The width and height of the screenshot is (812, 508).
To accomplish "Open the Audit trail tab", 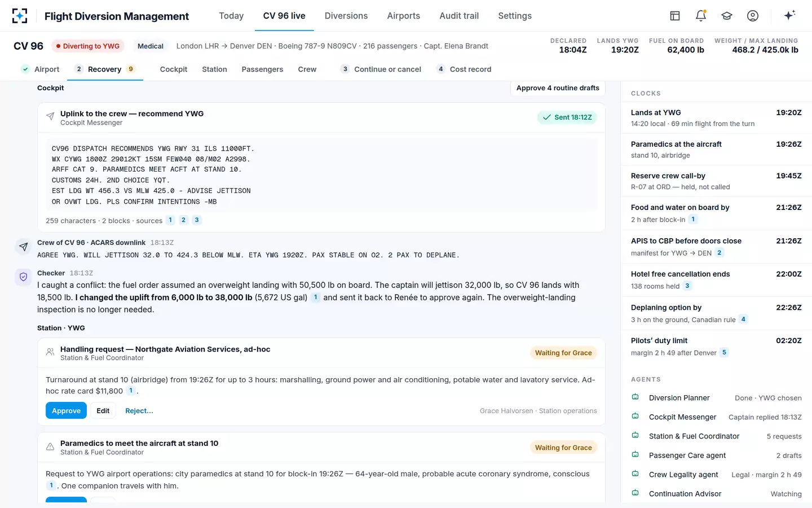I will point(459,16).
